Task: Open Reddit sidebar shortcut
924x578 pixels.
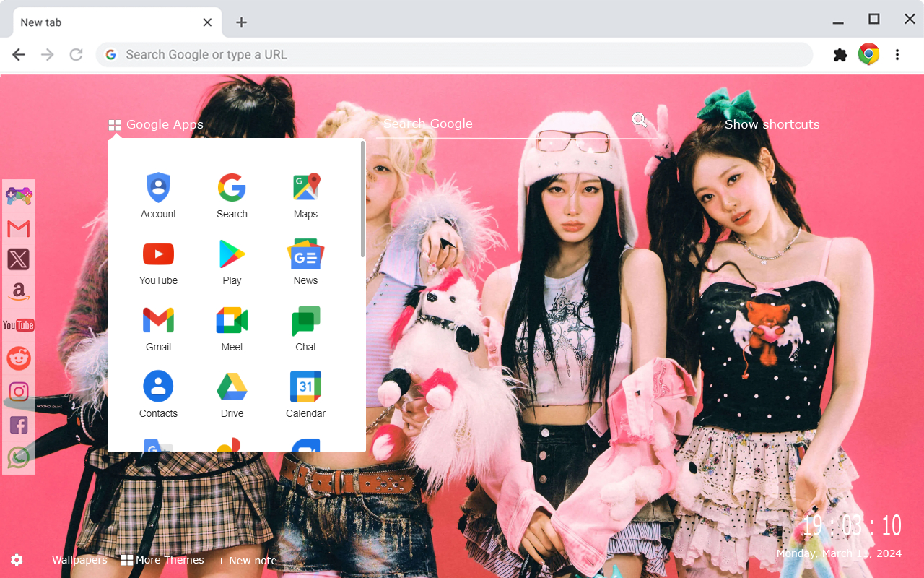Action: [19, 358]
